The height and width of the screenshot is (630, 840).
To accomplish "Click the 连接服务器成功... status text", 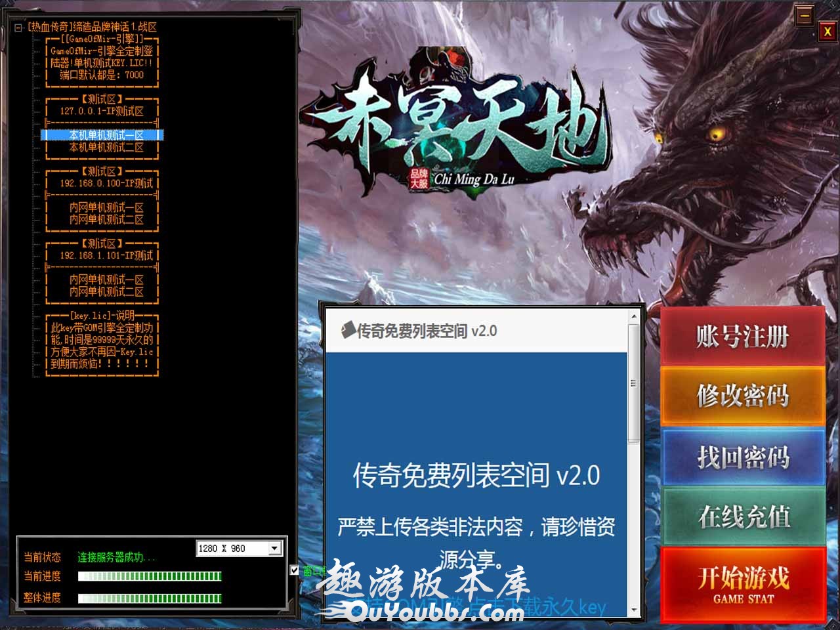I will tap(116, 557).
